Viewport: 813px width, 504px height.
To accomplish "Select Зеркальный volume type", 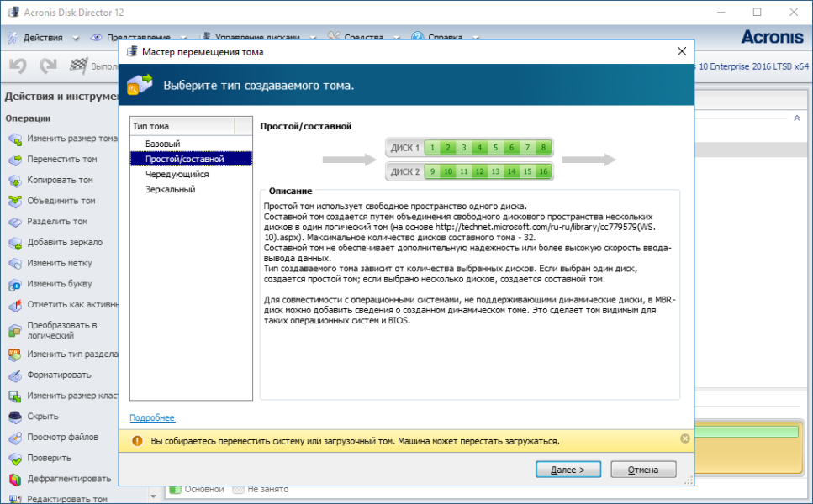I will (170, 189).
